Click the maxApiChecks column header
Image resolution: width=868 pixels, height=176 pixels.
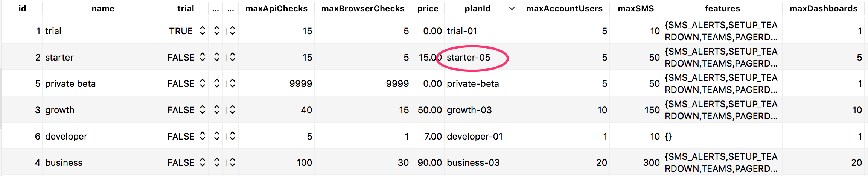tap(276, 9)
